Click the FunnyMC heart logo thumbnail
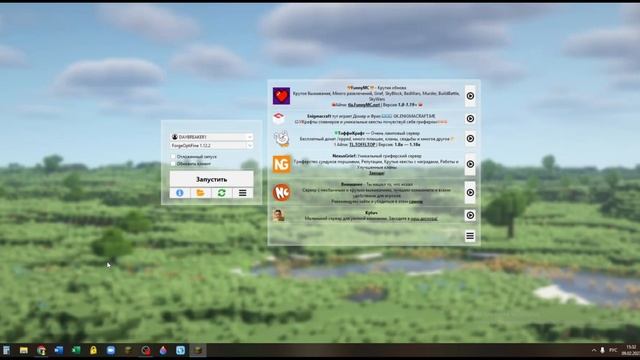640x360 pixels. (281, 96)
